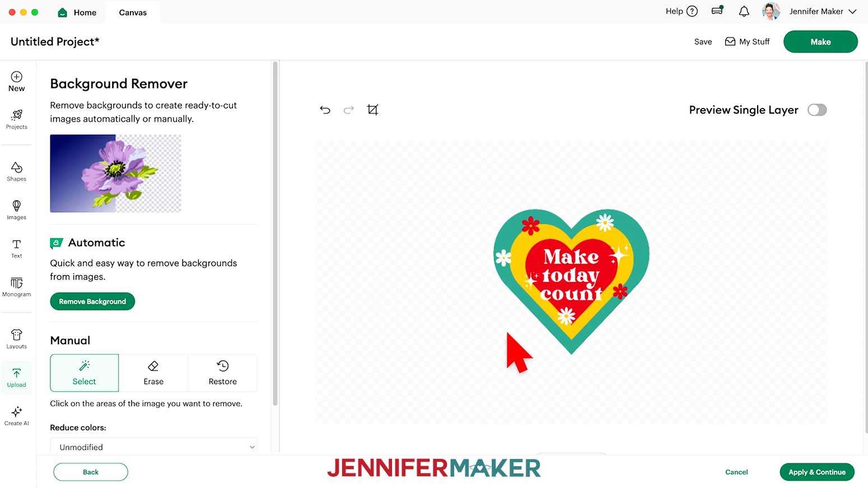
Task: Select the crop tool icon
Action: [x=373, y=110]
